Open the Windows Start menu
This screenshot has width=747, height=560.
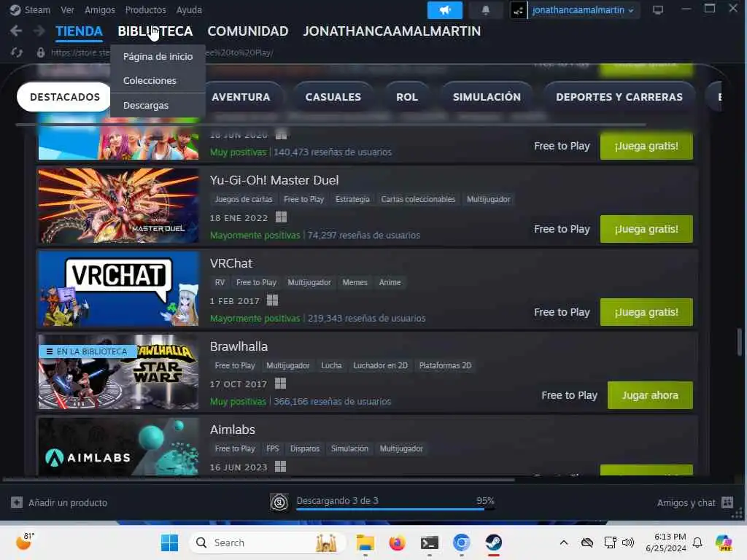(x=169, y=542)
